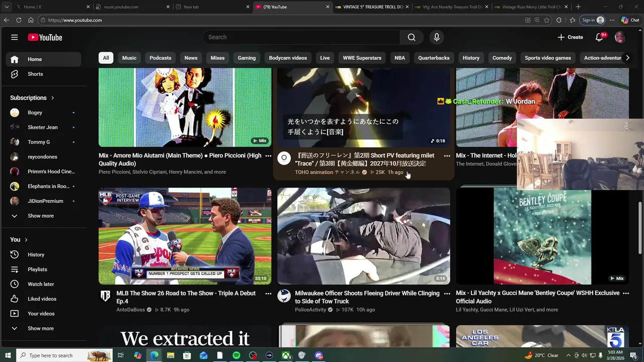Open taskbar clock showing 5:03 AM

615,355
